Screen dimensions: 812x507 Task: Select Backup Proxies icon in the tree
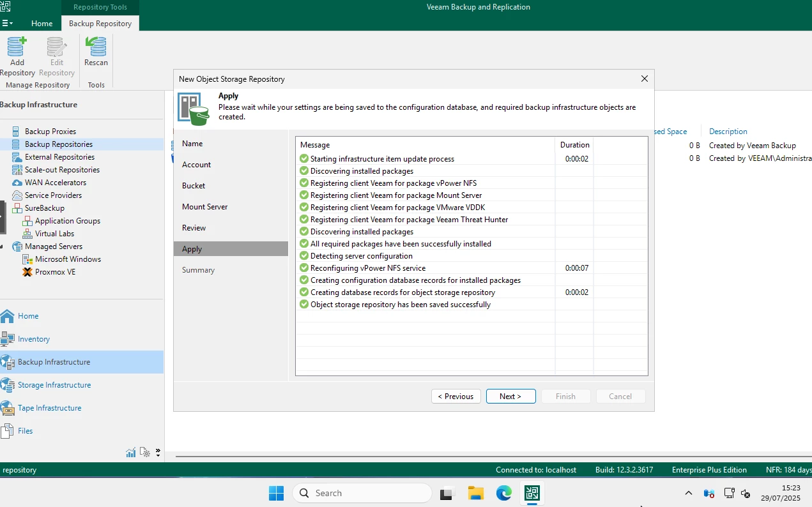tap(16, 132)
